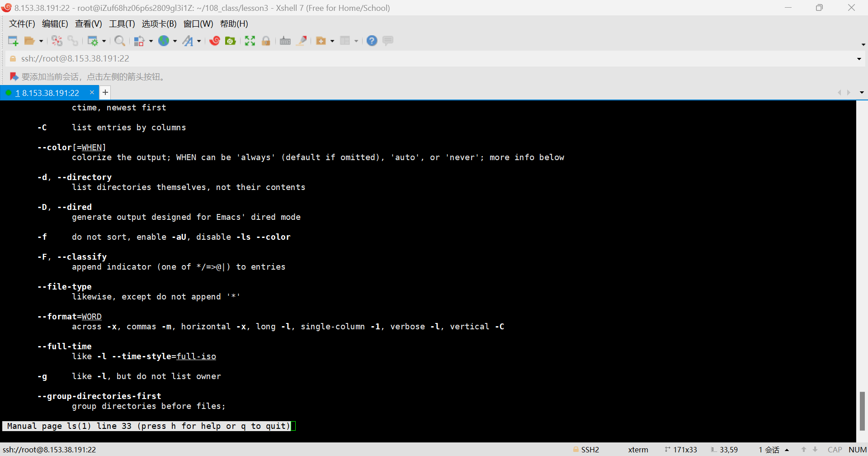Viewport: 868px width, 456px height.
Task: Click the encoding globe icon
Action: coord(164,41)
